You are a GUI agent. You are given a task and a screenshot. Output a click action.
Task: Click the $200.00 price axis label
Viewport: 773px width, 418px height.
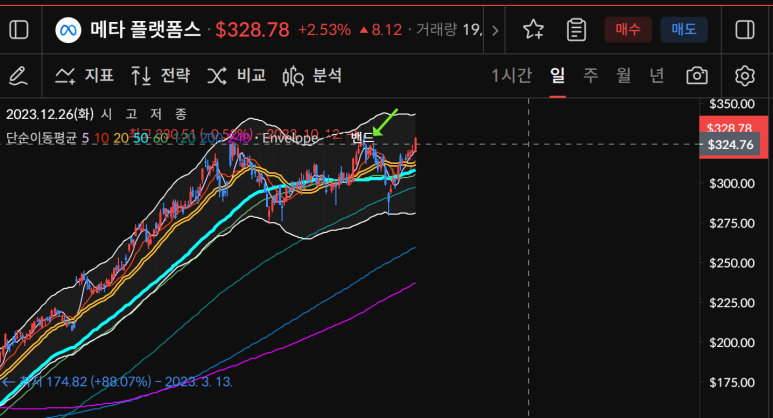[x=732, y=343]
